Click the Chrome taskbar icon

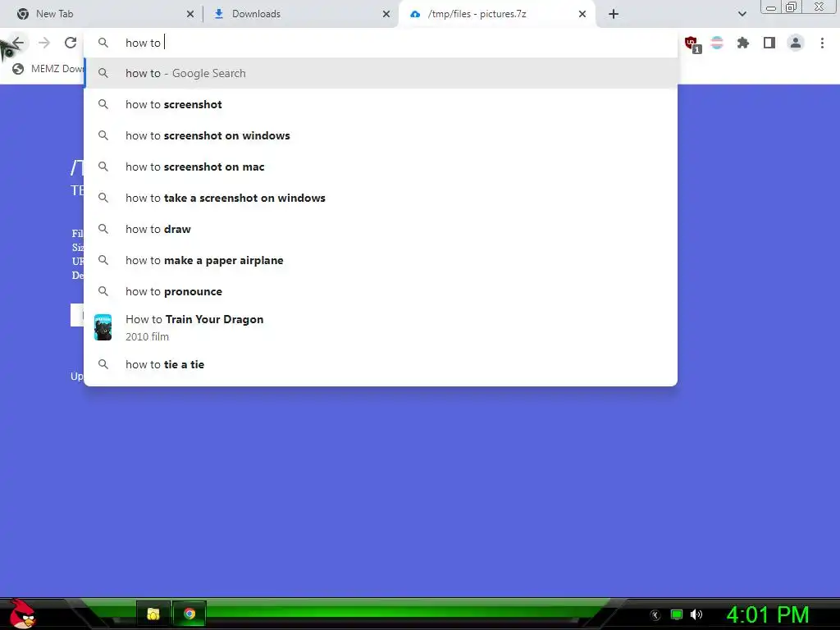[x=189, y=614]
